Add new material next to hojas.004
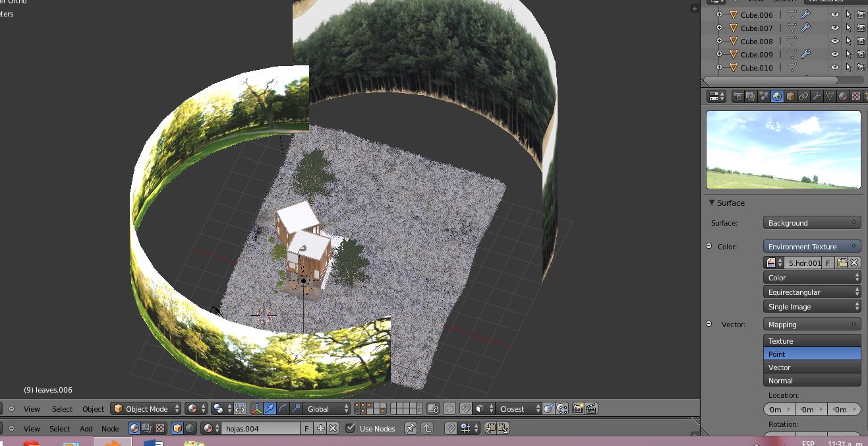 click(x=321, y=428)
